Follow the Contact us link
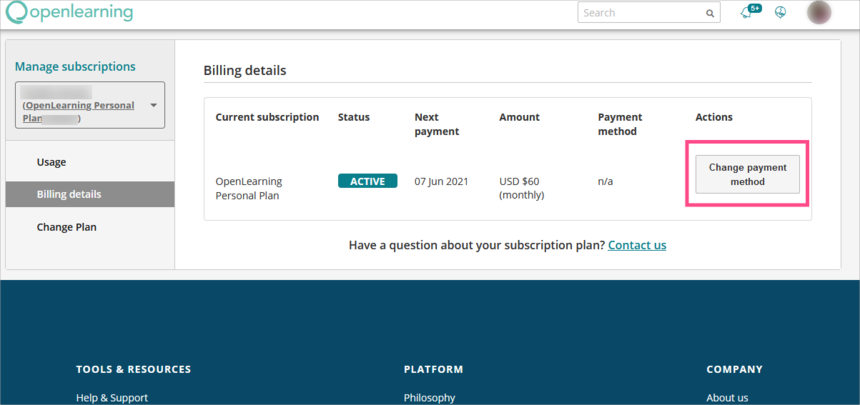 pos(637,245)
